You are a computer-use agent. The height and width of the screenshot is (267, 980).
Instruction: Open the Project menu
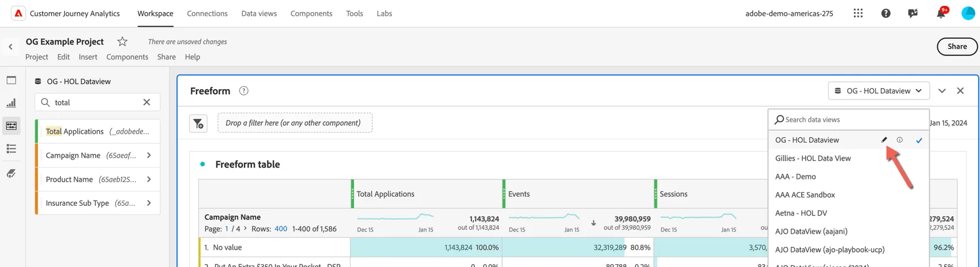[37, 57]
